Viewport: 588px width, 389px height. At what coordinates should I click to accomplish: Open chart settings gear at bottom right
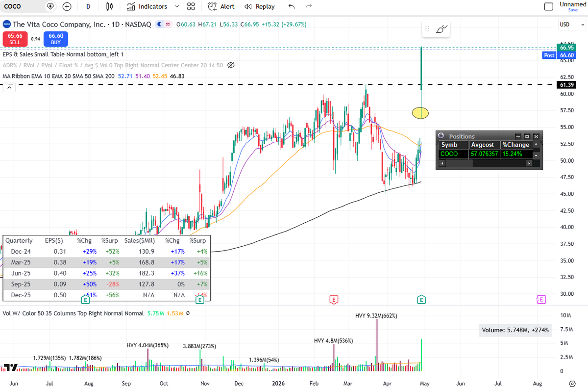point(572,383)
